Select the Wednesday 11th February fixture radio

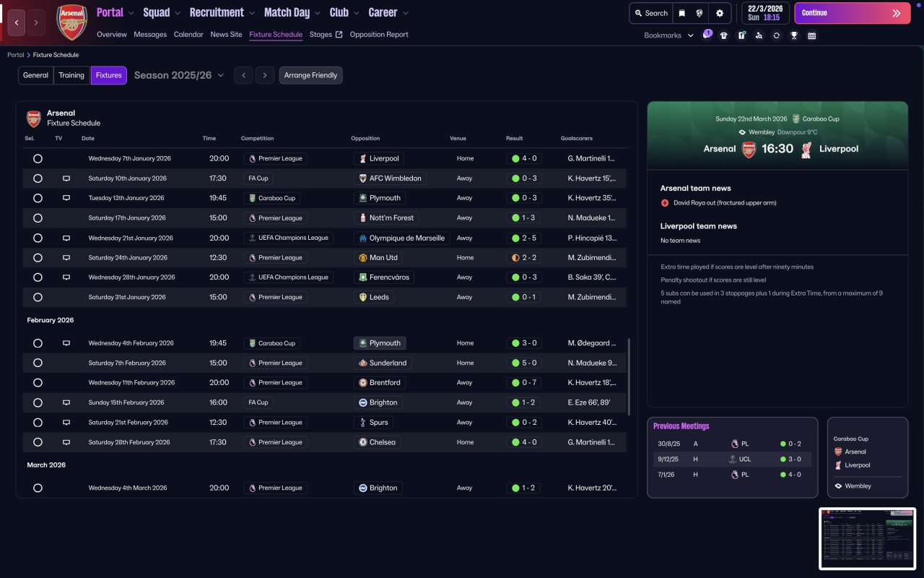coord(38,383)
